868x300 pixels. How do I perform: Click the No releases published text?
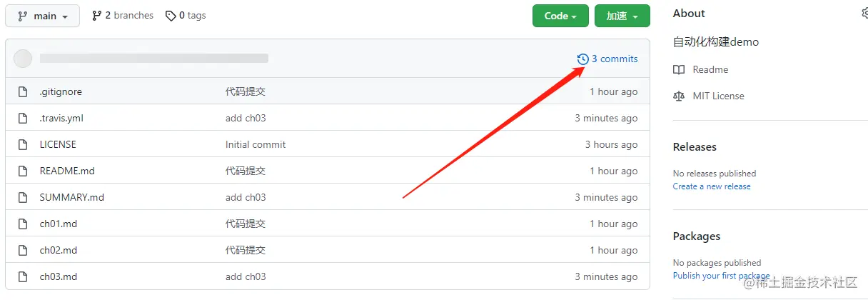point(715,174)
